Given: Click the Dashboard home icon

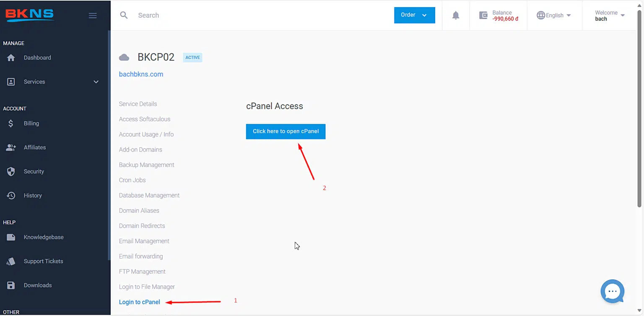Looking at the screenshot, I should pos(11,58).
